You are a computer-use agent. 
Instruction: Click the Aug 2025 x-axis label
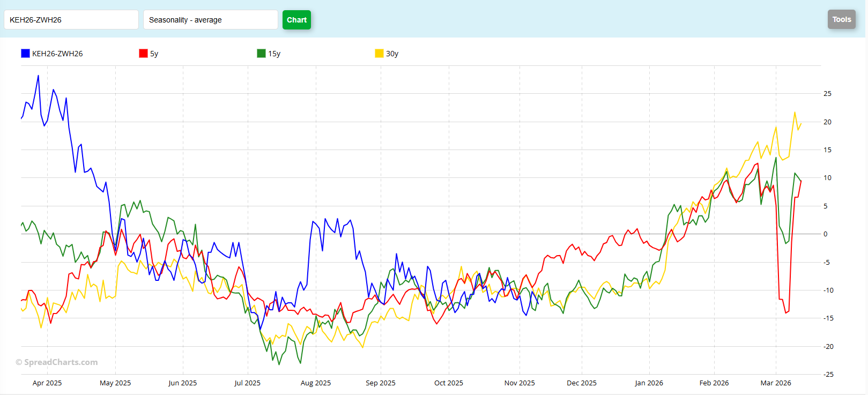(x=316, y=383)
